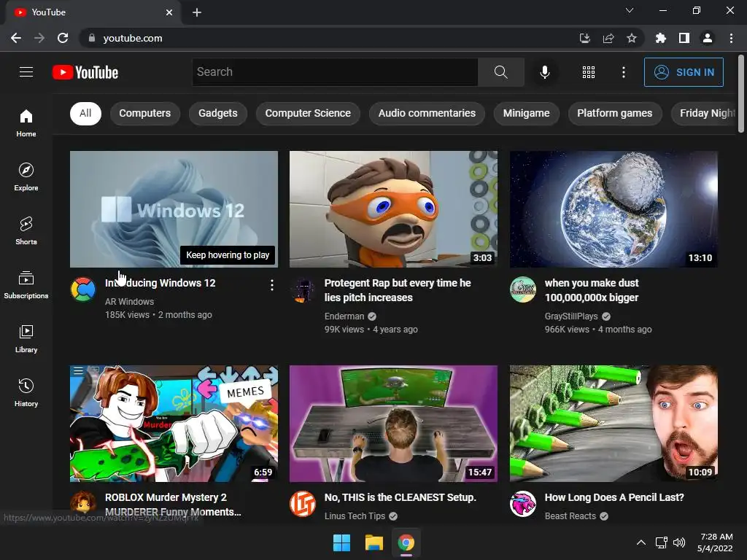The width and height of the screenshot is (747, 560).
Task: Open the taskbar clock and date
Action: [x=715, y=542]
